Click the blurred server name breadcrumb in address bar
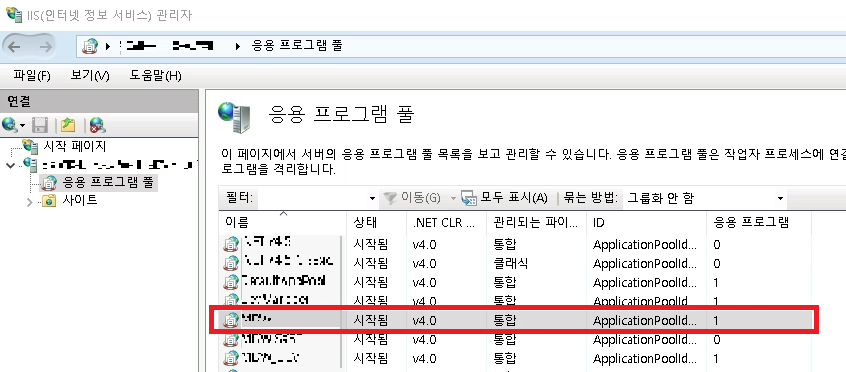 167,46
